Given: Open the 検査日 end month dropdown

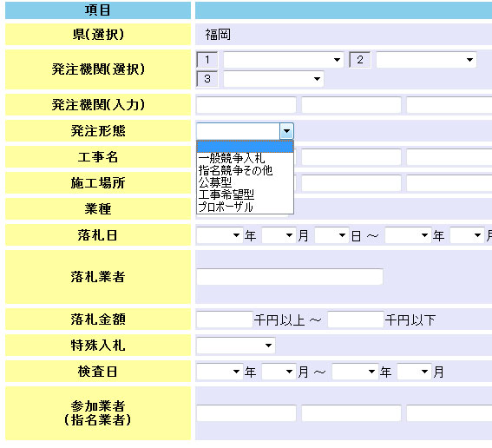Looking at the screenshot, I should pyautogui.click(x=414, y=372).
